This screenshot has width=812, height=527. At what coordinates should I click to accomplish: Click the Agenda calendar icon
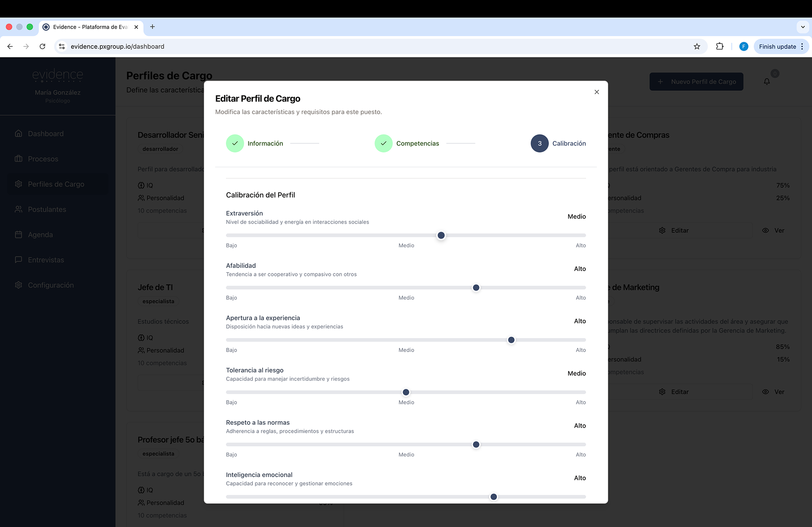(x=19, y=235)
